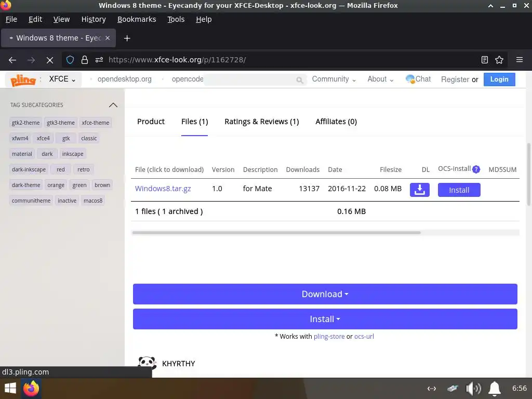This screenshot has height=399, width=532.
Task: Go to opendesktop.org link
Action: click(125, 79)
